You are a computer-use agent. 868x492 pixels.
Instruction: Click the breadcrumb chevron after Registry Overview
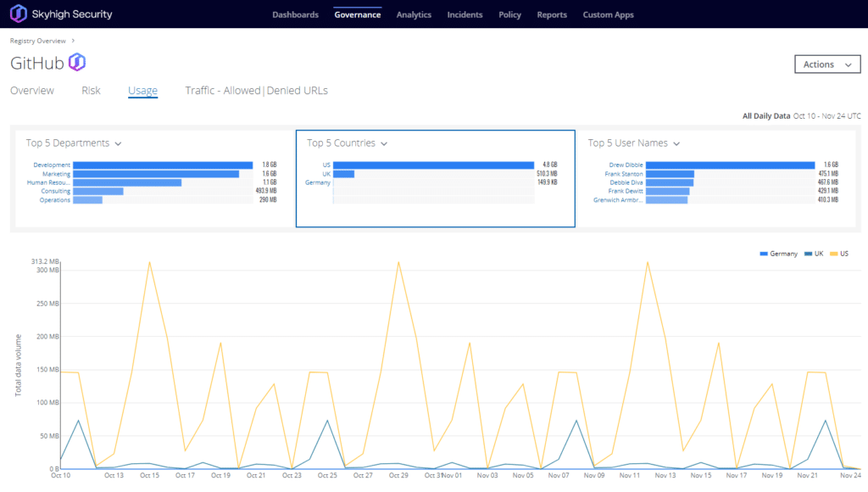73,41
